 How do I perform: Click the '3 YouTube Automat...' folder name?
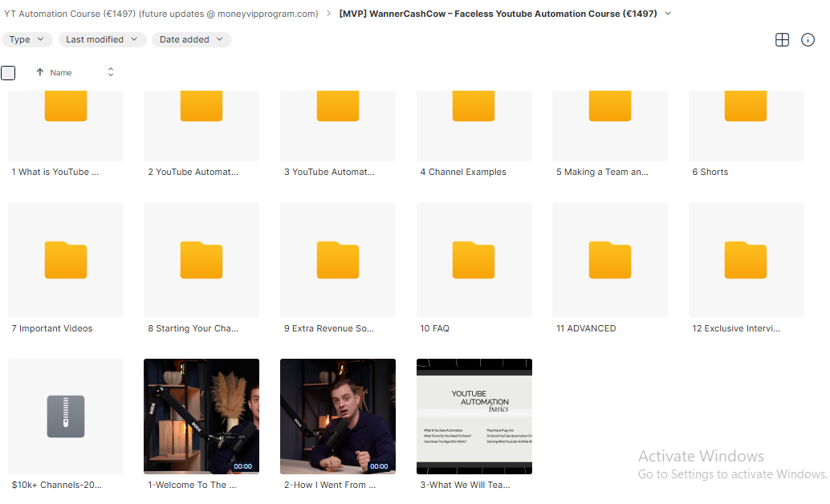click(x=329, y=172)
